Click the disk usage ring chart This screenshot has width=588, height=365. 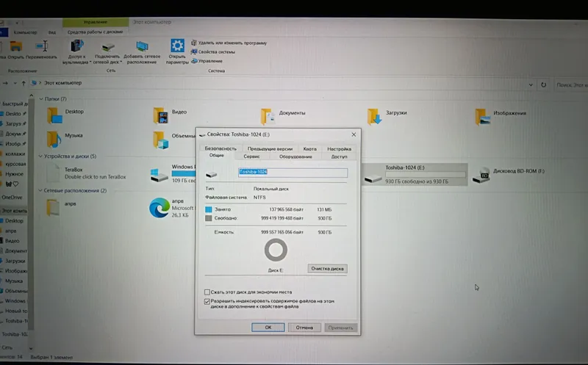click(276, 250)
